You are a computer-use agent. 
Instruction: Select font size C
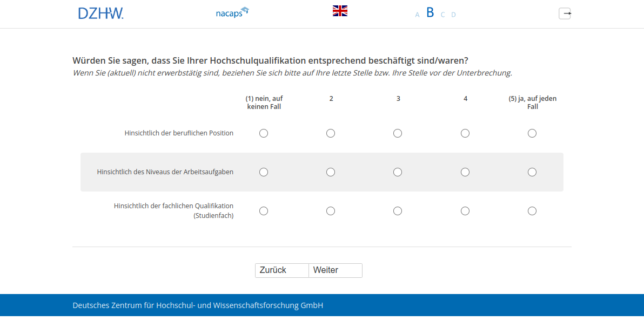(x=442, y=15)
